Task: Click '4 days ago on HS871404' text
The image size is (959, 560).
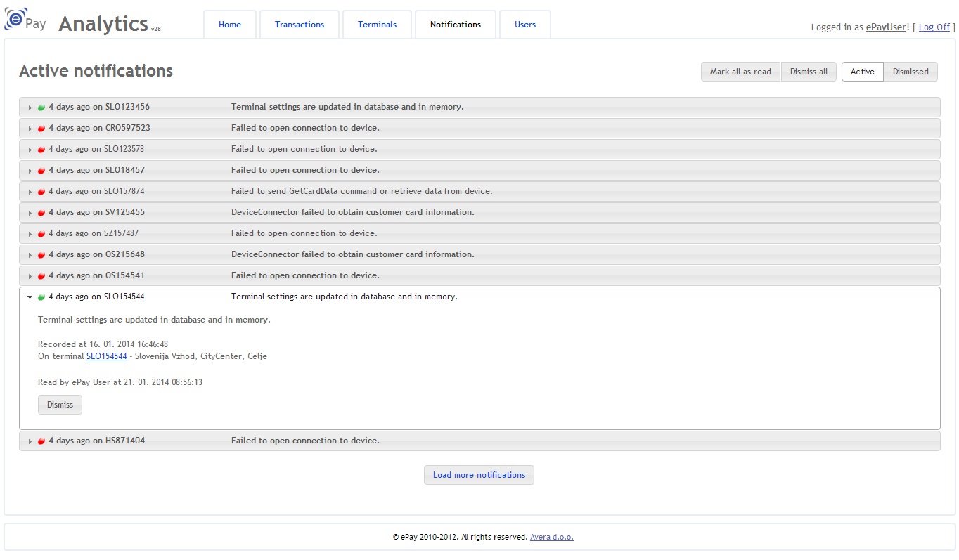Action: coord(96,441)
